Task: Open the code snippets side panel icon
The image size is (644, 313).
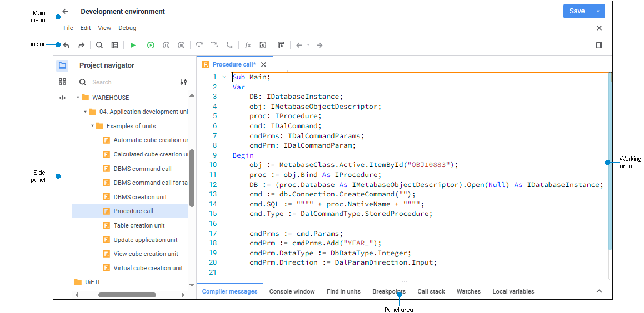Action: pyautogui.click(x=62, y=98)
